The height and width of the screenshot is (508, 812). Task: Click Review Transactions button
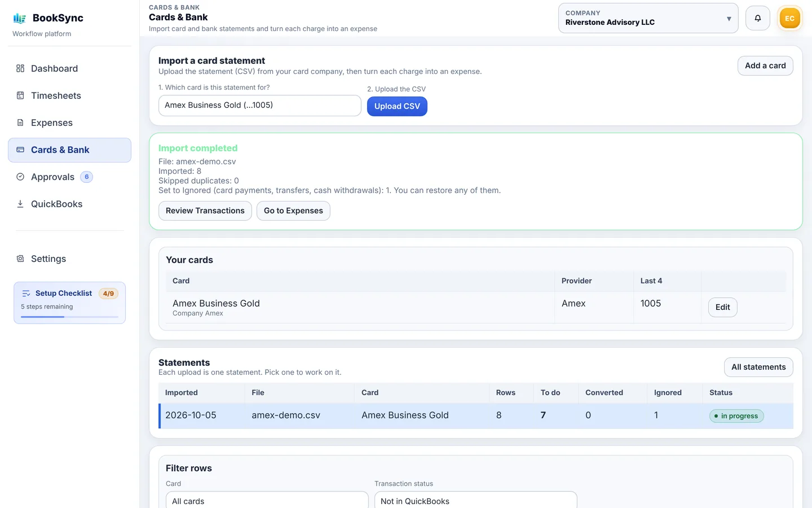tap(205, 211)
